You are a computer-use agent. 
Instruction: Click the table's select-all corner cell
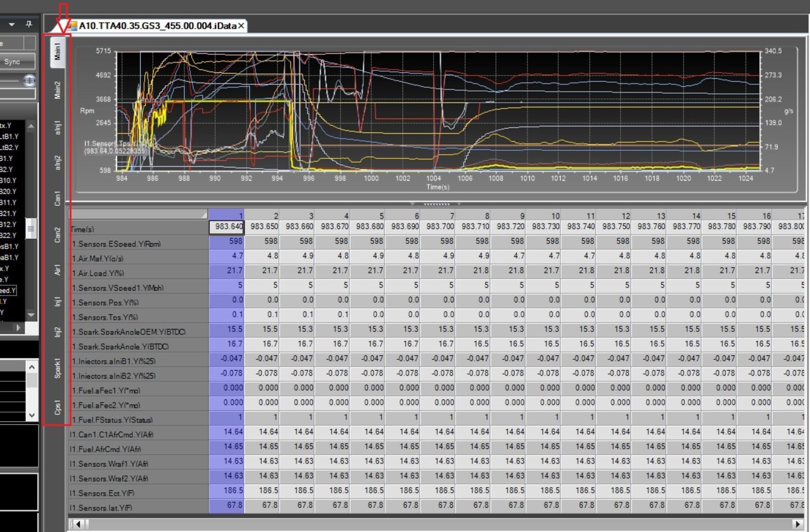(138, 215)
